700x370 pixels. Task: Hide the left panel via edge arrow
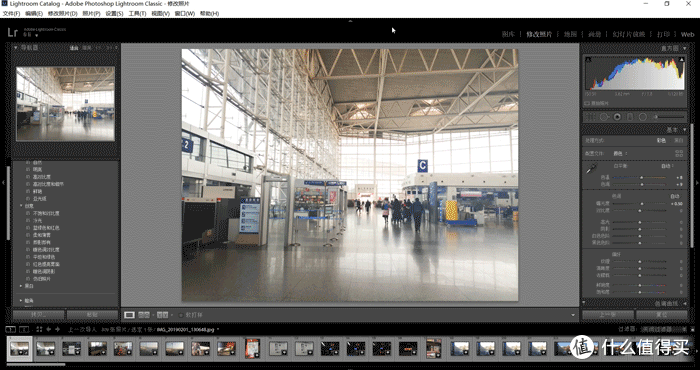click(3, 182)
